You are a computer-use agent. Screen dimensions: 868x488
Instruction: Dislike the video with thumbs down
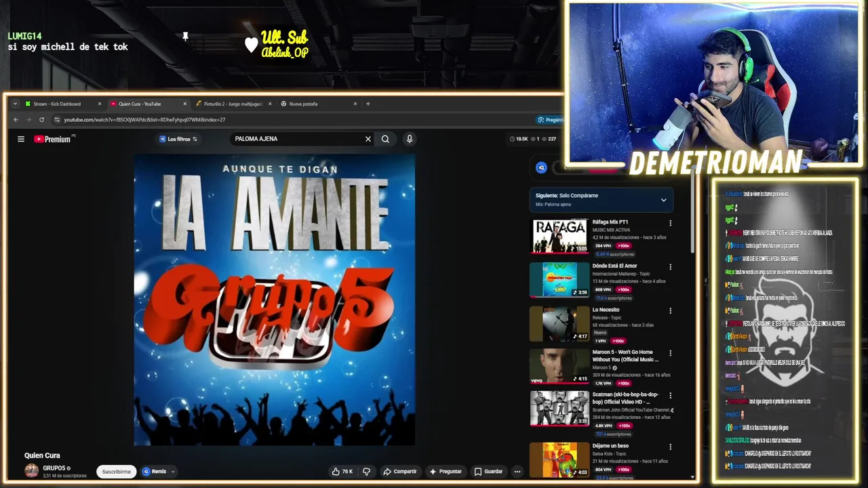[366, 471]
